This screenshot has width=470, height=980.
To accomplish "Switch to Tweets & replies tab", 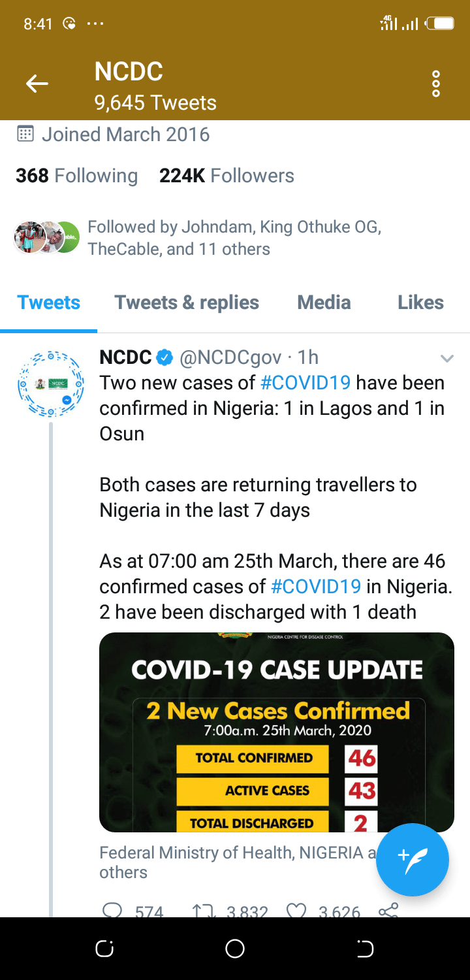I will click(187, 302).
